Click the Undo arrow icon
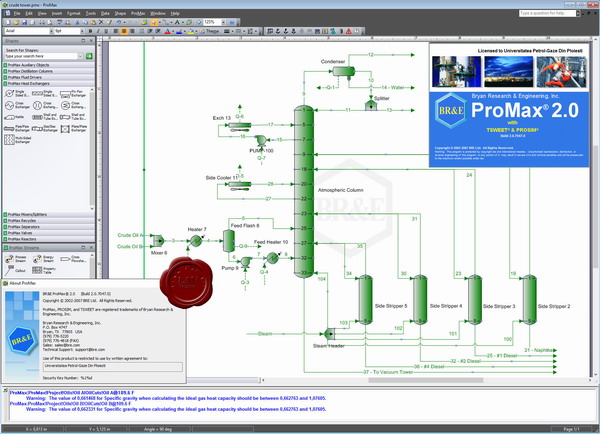Image resolution: width=600 pixels, height=434 pixels. point(119,22)
